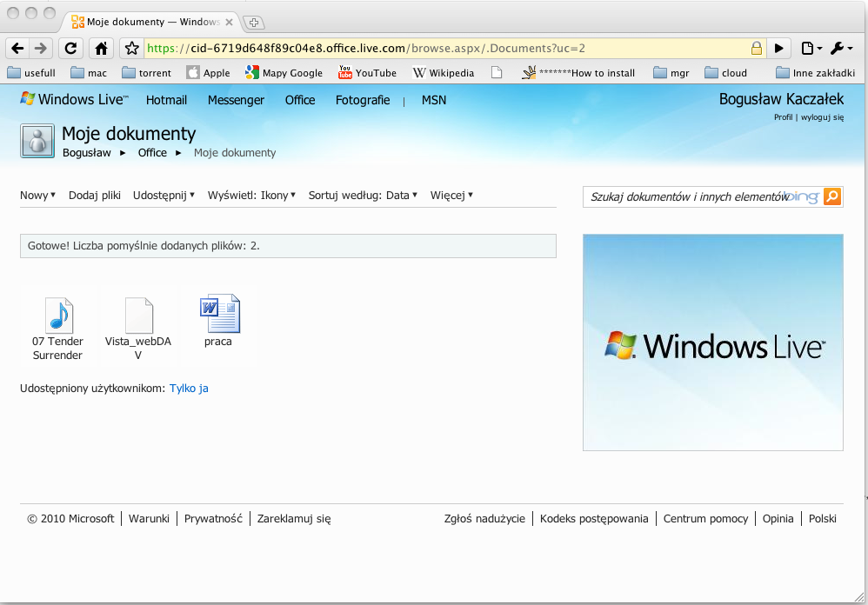Expand the Sortuj według: Data dropdown
This screenshot has height=605, width=868.
(x=363, y=196)
